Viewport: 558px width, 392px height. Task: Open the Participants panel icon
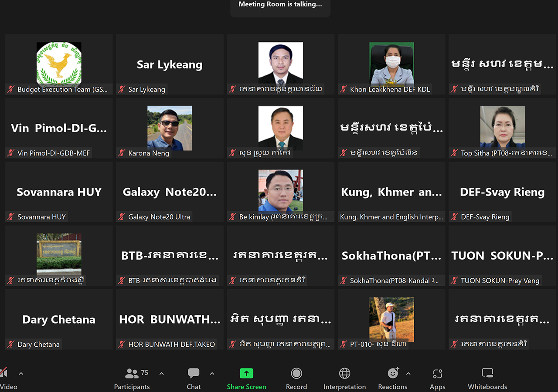point(132,373)
